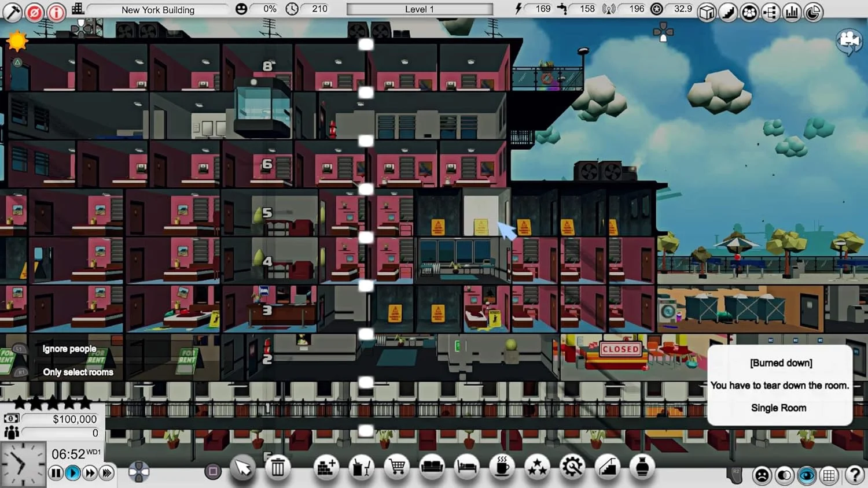The width and height of the screenshot is (868, 488).
Task: Click the red information button
Action: coord(56,12)
